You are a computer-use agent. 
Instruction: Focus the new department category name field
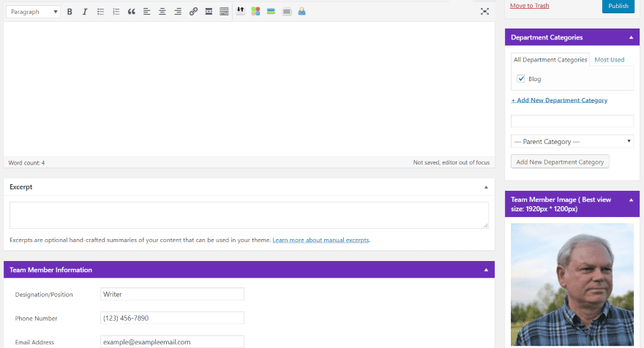click(572, 121)
